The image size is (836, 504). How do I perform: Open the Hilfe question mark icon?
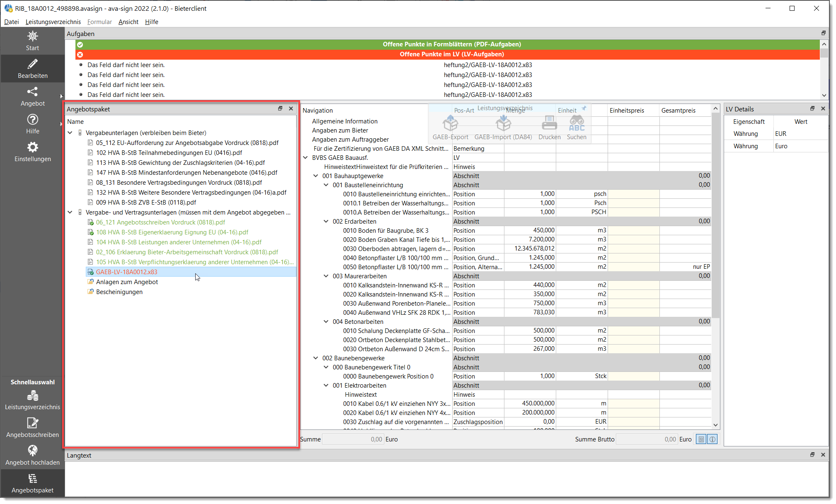[x=32, y=119]
